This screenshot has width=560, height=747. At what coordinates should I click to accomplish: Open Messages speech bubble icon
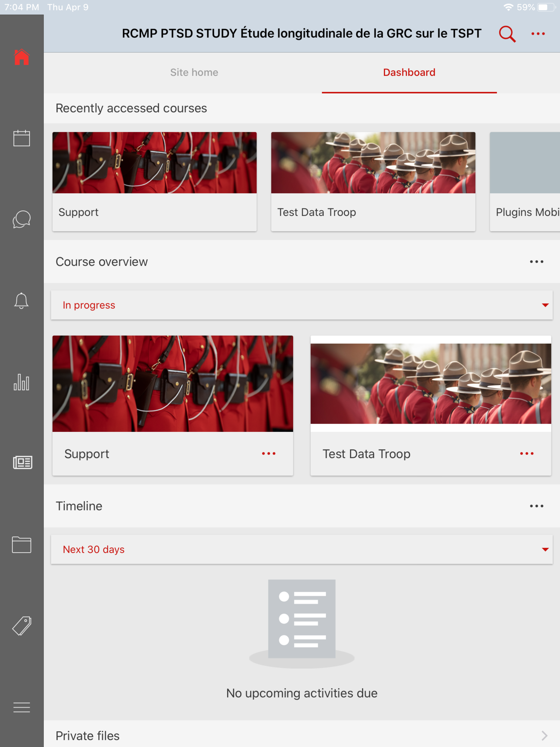coord(22,219)
